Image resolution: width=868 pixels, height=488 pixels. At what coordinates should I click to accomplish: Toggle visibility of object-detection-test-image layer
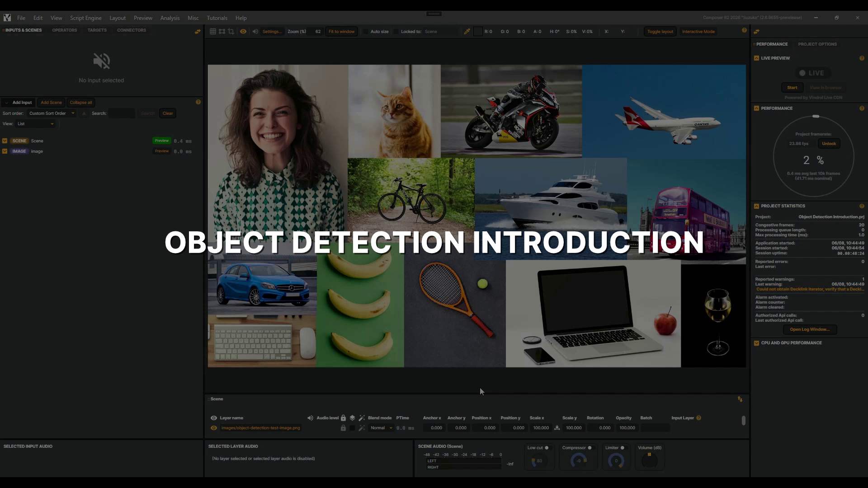pos(214,428)
